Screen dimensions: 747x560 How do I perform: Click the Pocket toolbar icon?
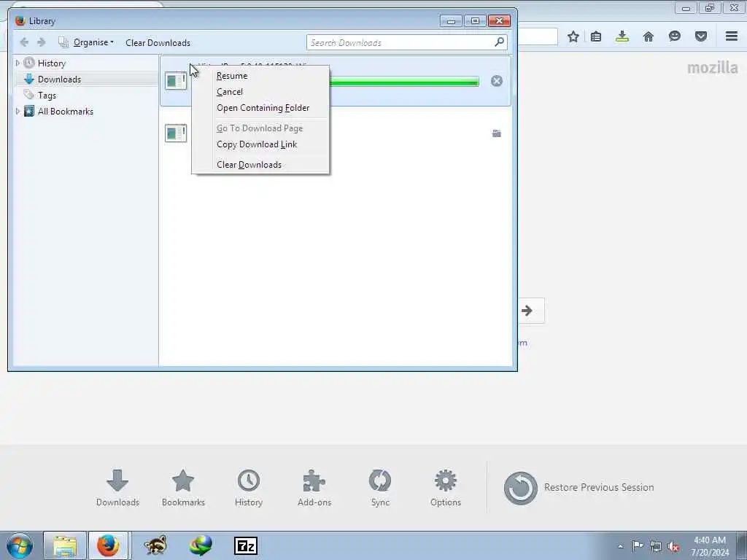pyautogui.click(x=701, y=36)
